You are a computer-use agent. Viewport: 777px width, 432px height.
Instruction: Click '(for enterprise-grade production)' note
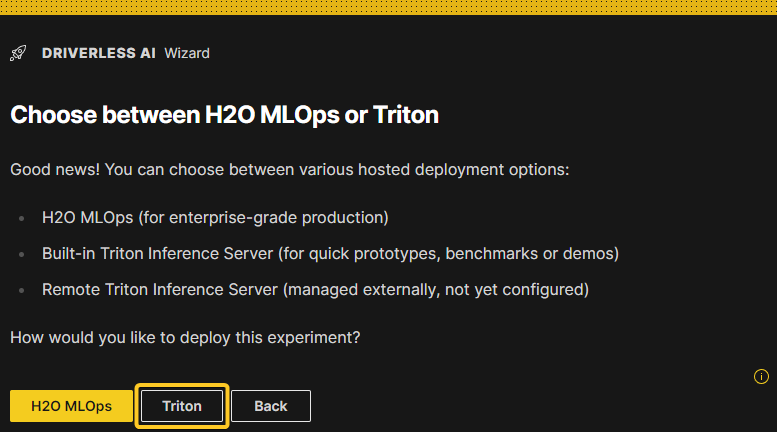pos(264,217)
